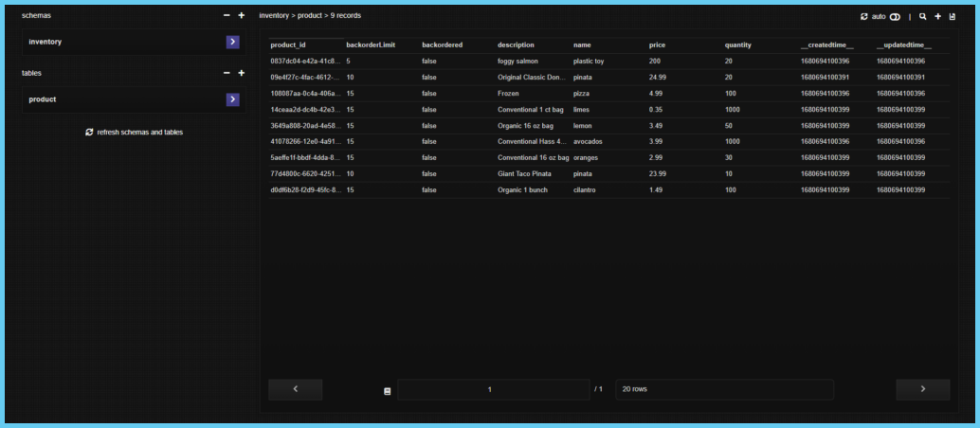Click the minus icon to remove schema

click(227, 16)
